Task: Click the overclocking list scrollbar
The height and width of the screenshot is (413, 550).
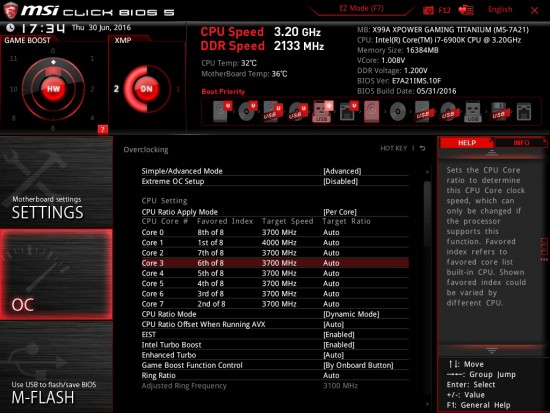Action: coord(427,288)
